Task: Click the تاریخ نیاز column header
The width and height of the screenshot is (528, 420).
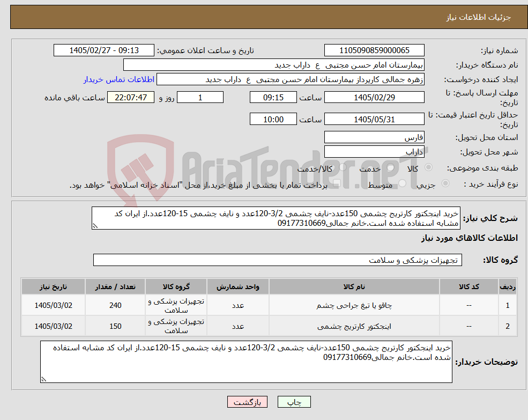Action: pos(53,286)
